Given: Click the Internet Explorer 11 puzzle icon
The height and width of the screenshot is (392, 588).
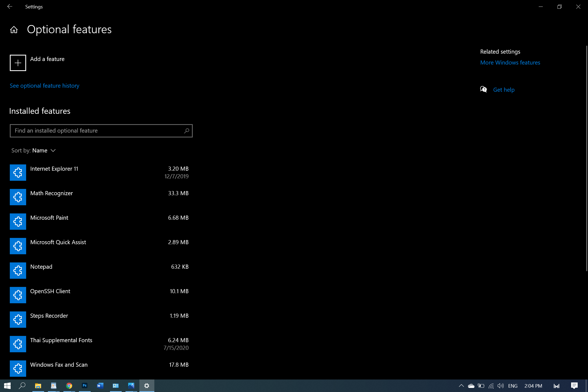Looking at the screenshot, I should (18, 173).
